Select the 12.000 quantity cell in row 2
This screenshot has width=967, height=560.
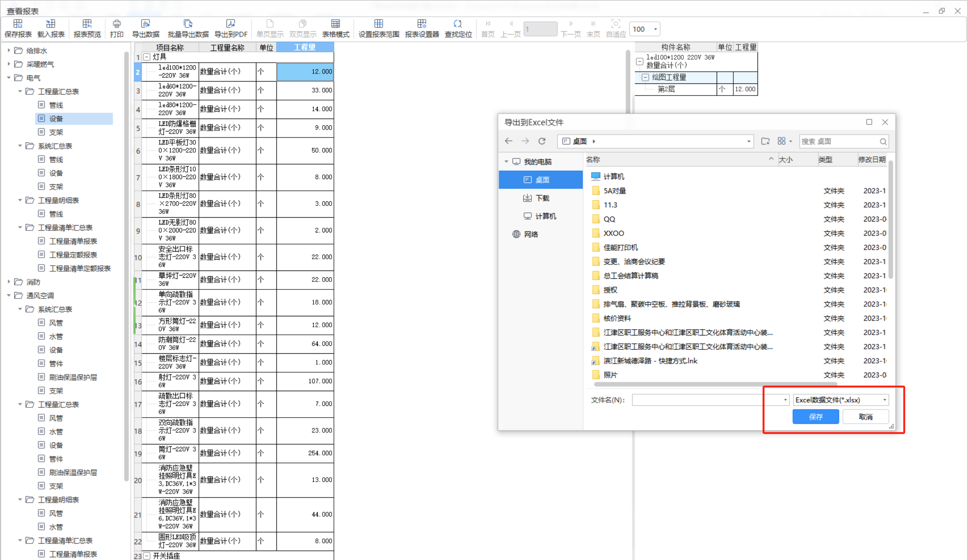305,72
